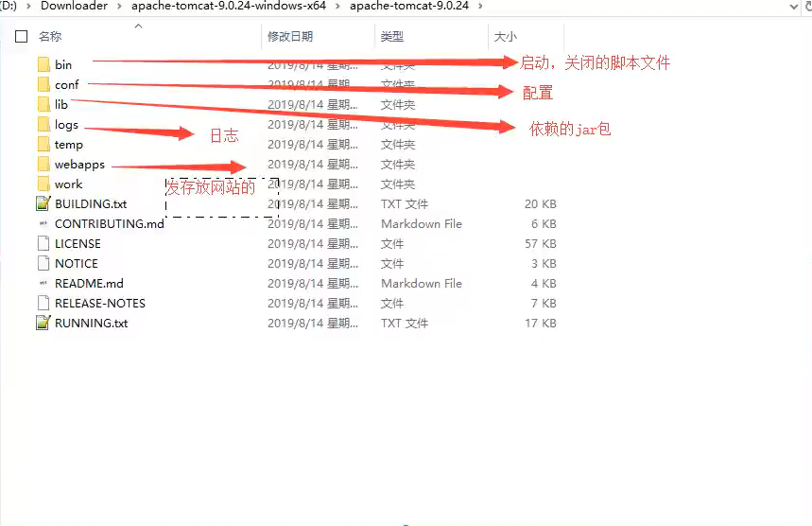812x526 pixels.
Task: Open the address bar history dropdown
Action: click(794, 7)
